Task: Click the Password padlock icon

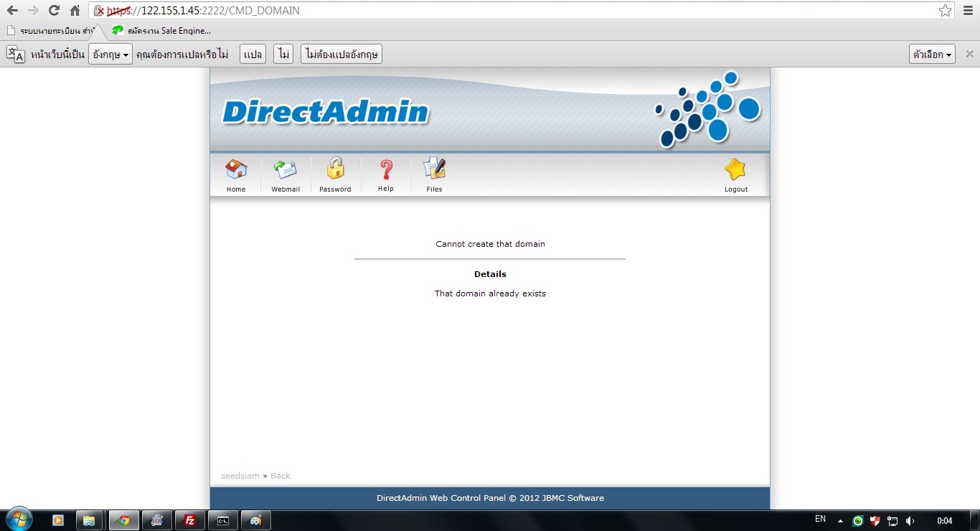Action: (335, 169)
